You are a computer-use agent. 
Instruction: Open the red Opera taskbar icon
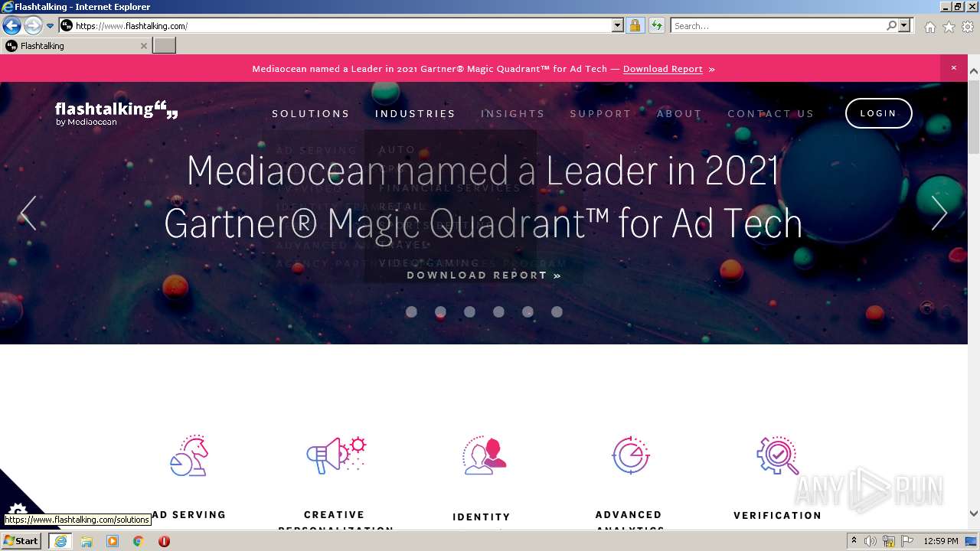coord(164,541)
